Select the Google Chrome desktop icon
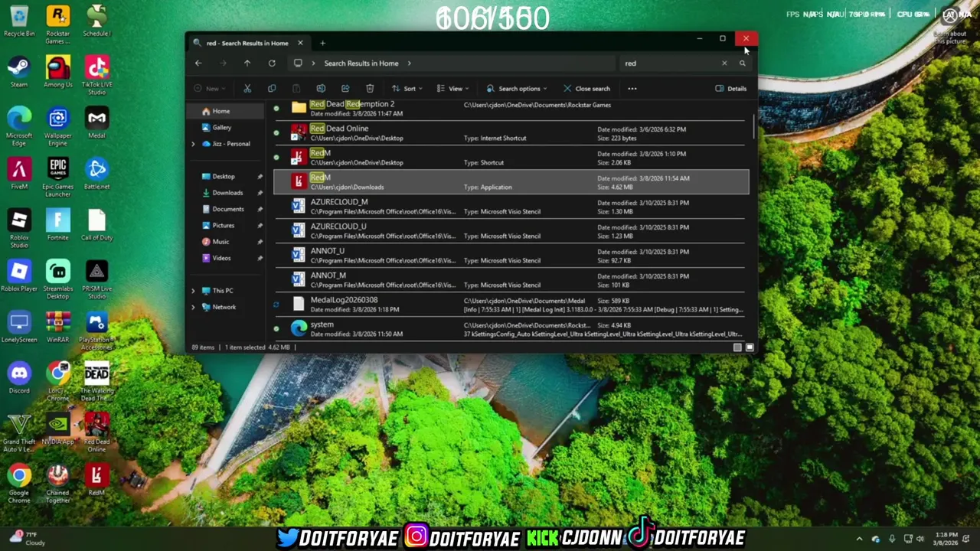Viewport: 980px width, 551px height. pos(19,484)
